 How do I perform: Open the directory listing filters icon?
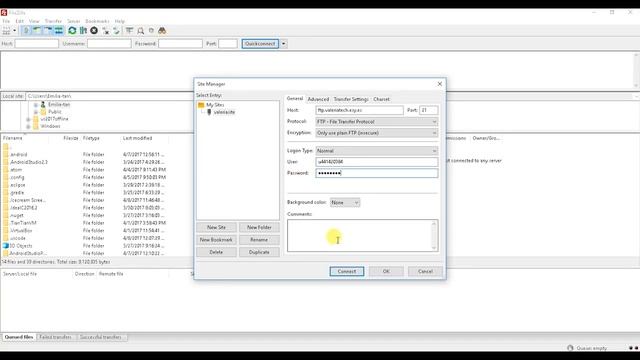pos(129,31)
